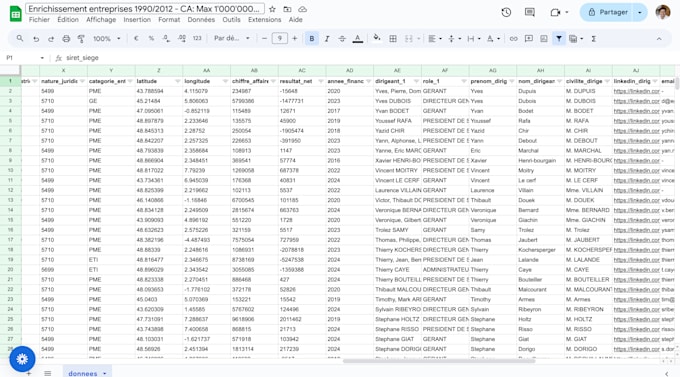Open the Outils menu

(x=231, y=20)
